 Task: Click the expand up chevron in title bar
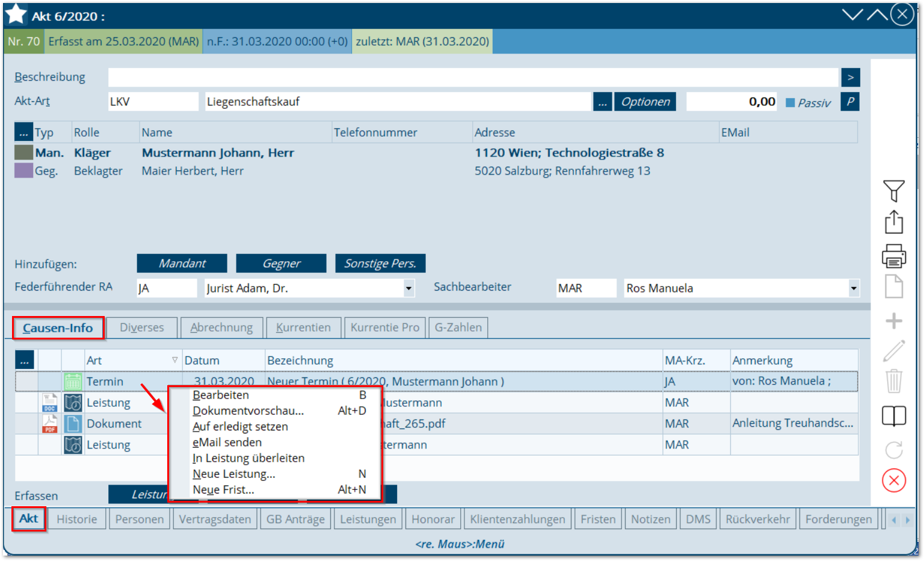pos(877,14)
